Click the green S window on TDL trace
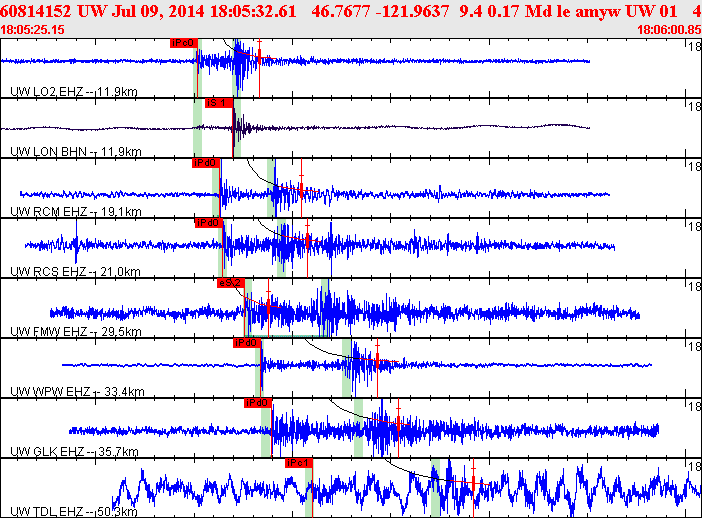The height and width of the screenshot is (518, 702). coord(435,488)
